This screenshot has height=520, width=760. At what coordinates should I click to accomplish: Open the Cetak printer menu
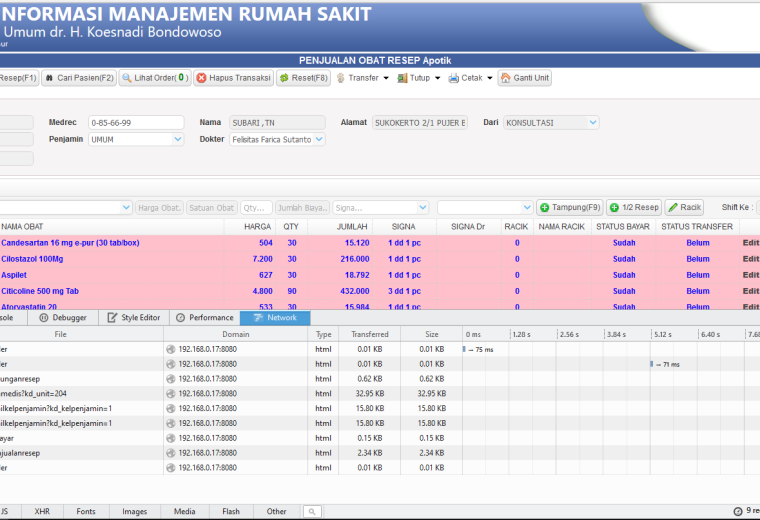click(x=470, y=78)
